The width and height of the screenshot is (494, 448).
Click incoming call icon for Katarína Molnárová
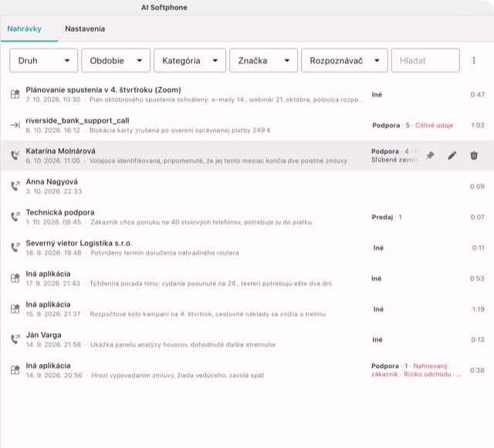point(15,155)
